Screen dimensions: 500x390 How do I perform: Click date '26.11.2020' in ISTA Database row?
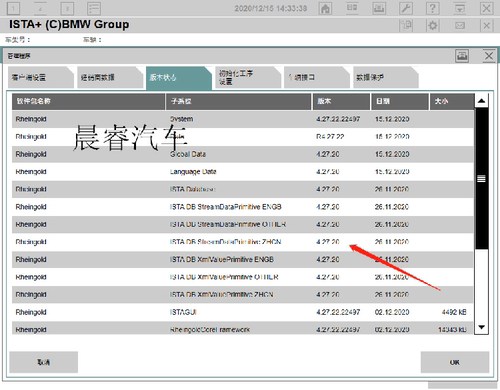[x=392, y=189]
